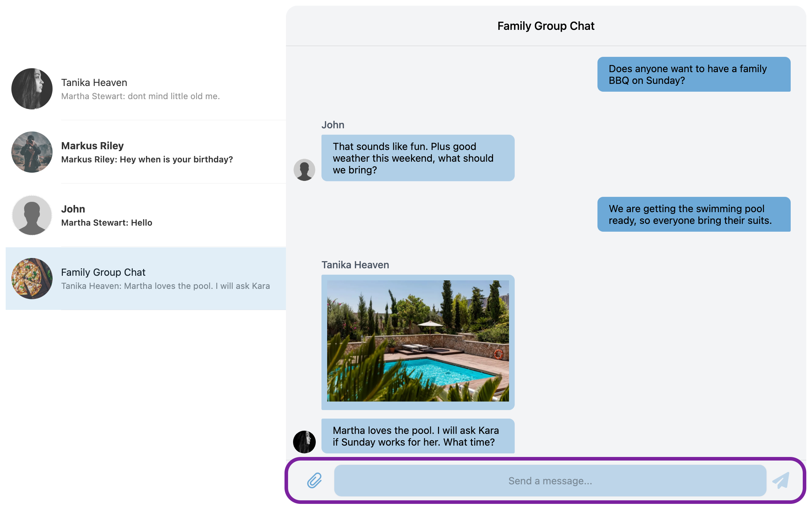Image resolution: width=812 pixels, height=506 pixels.
Task: Focus the Send a message input field
Action: (x=550, y=480)
